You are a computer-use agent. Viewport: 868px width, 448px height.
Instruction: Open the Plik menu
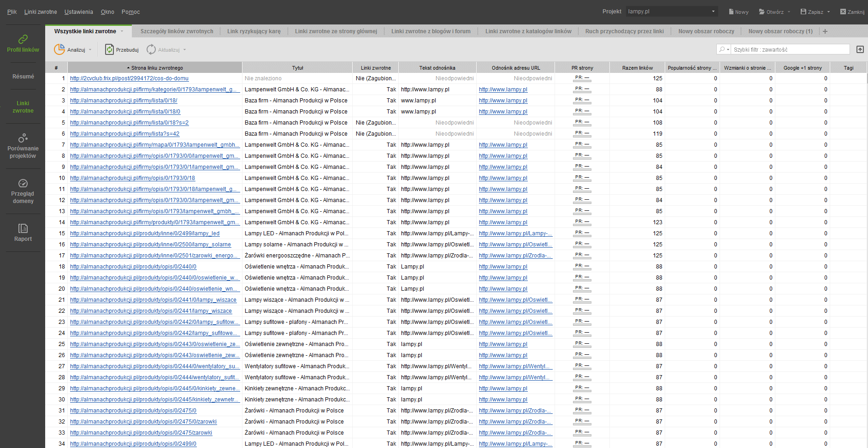(x=12, y=12)
